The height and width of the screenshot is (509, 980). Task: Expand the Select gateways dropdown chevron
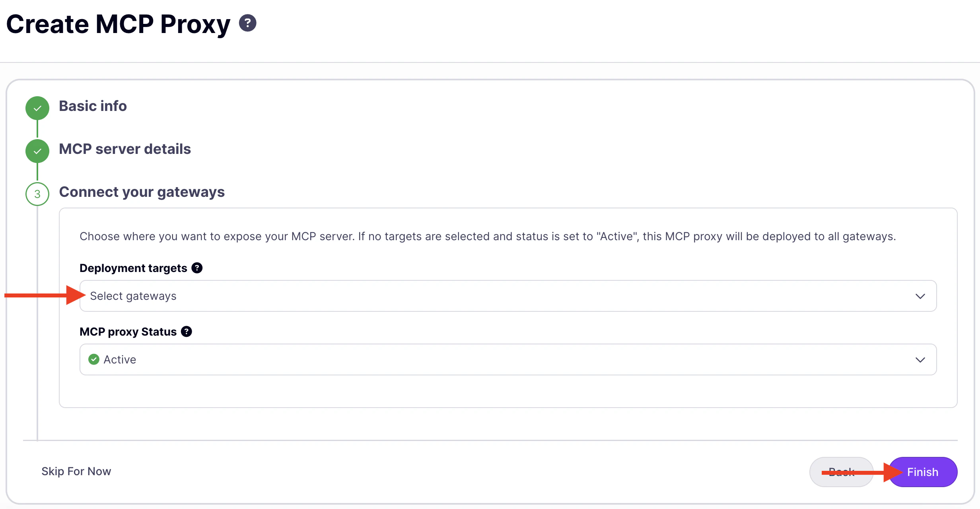coord(920,296)
